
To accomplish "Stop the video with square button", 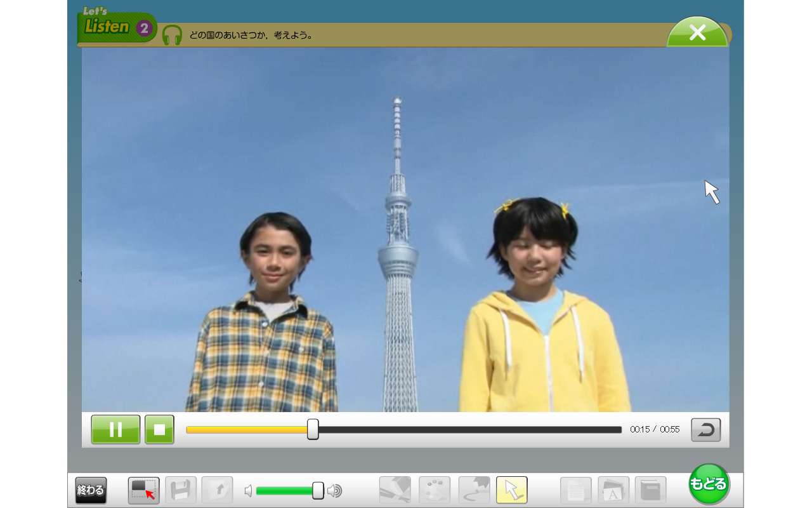I will (159, 430).
